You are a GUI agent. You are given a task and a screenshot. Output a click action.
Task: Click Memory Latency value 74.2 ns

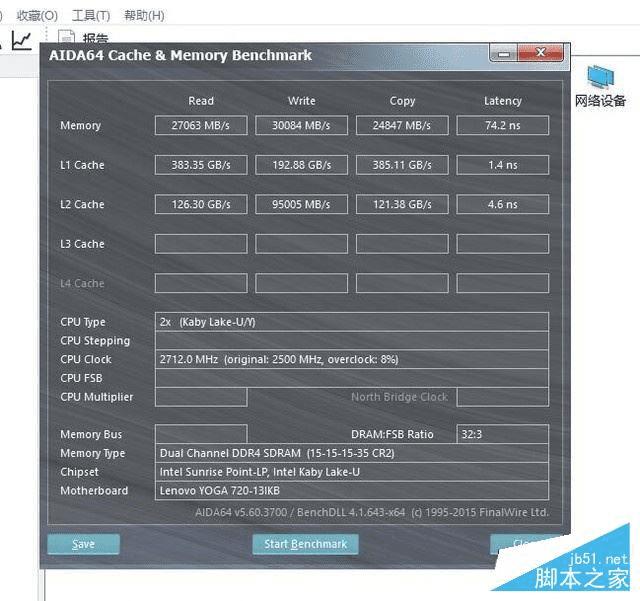502,125
